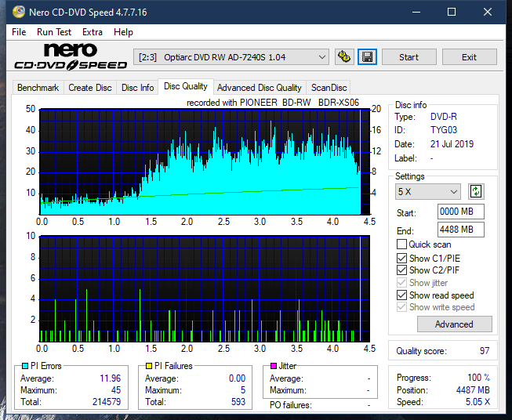Click the refresh speed settings icon
The width and height of the screenshot is (512, 420).
[x=476, y=191]
